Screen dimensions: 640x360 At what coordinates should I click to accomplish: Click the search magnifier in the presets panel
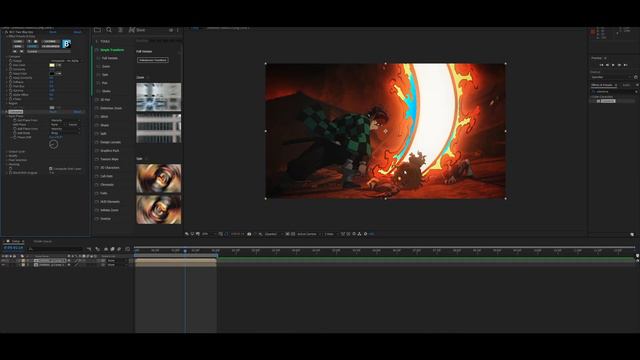[109, 30]
